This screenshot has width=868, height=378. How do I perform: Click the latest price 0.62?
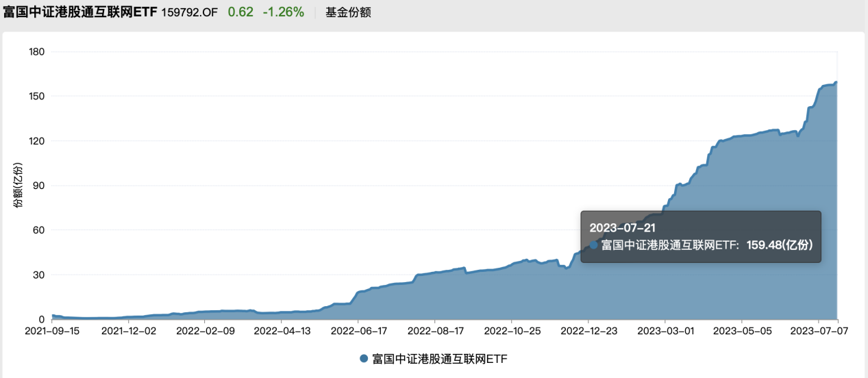240,12
